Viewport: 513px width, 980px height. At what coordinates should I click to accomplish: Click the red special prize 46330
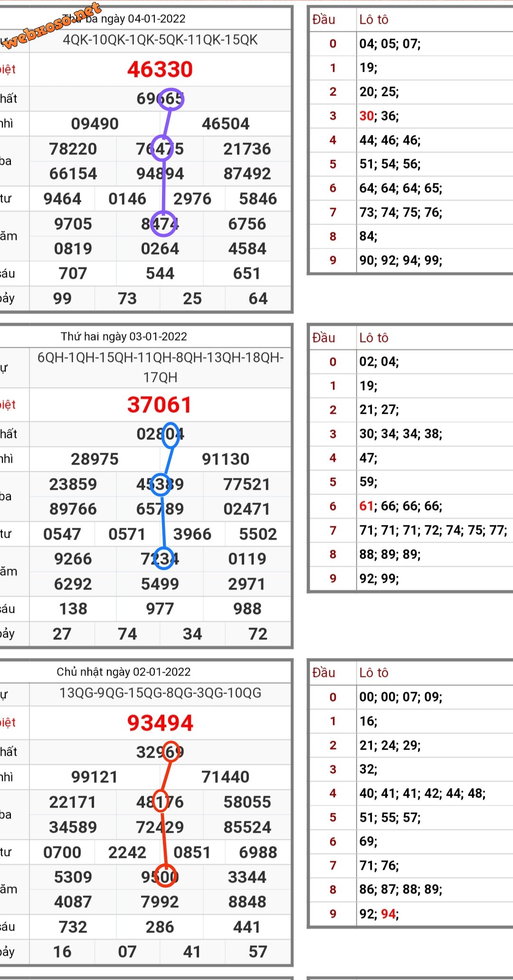click(160, 69)
